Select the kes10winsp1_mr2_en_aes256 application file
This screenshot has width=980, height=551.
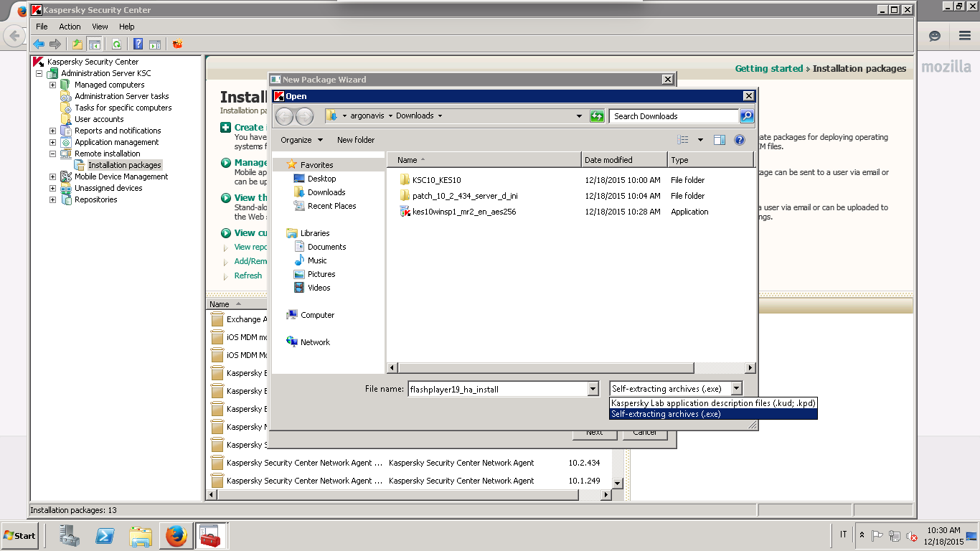click(458, 212)
